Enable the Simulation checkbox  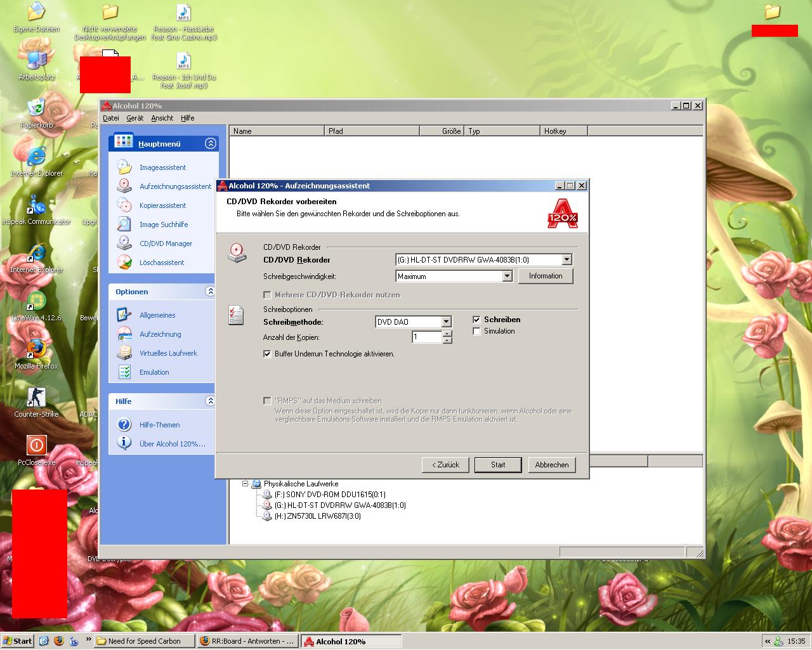click(x=476, y=331)
